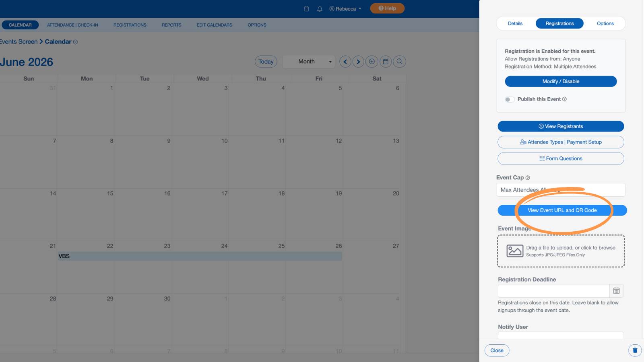Click View Event URL and QR Code
644x362 pixels.
coord(562,210)
